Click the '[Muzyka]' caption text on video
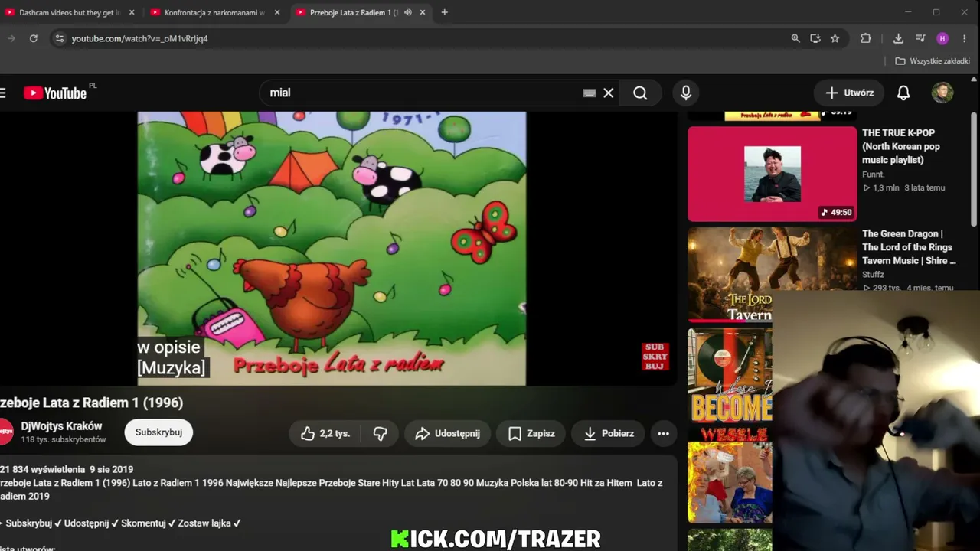This screenshot has width=980, height=551. 171,368
